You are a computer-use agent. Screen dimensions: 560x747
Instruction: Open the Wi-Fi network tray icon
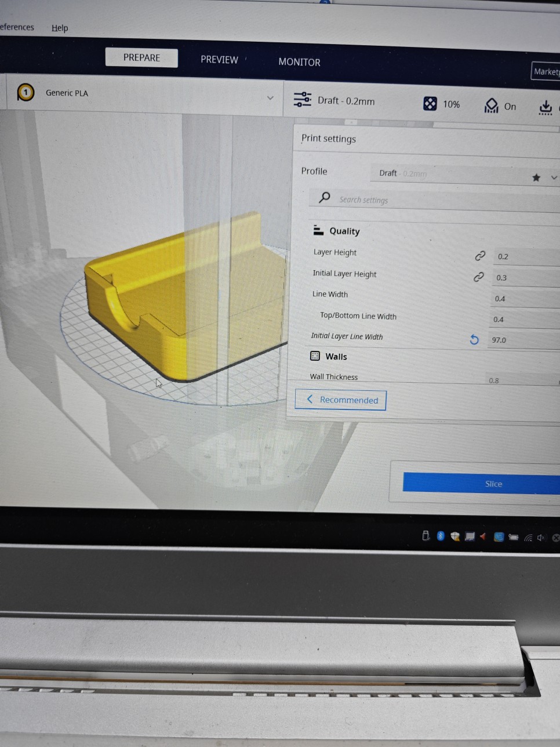pyautogui.click(x=528, y=538)
